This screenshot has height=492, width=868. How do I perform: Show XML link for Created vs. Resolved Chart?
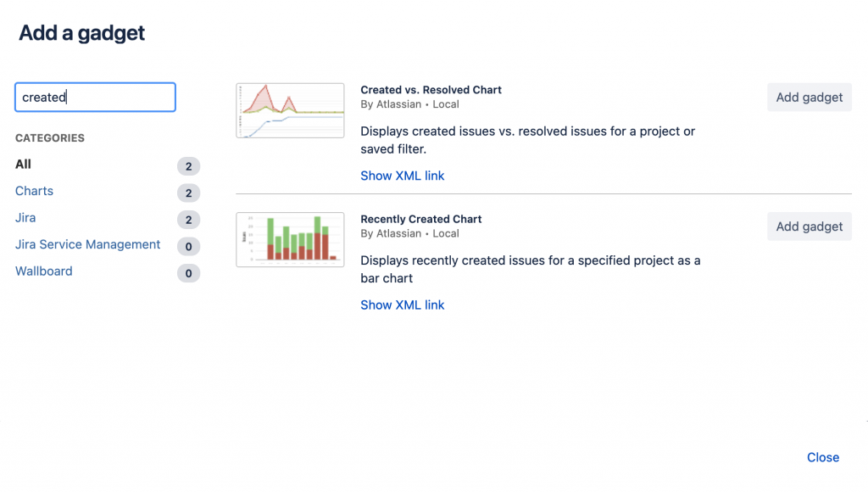402,176
